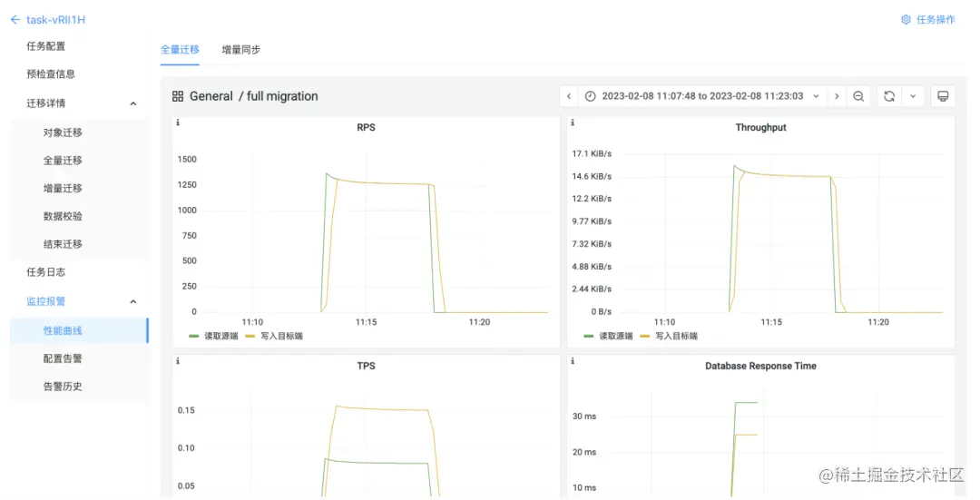This screenshot has width=980, height=500.
Task: Click the dashboard grid icon beside General
Action: point(178,96)
